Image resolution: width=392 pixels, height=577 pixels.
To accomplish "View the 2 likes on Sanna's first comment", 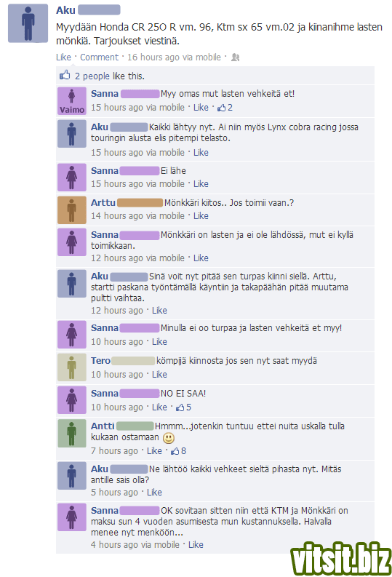I will [x=225, y=108].
